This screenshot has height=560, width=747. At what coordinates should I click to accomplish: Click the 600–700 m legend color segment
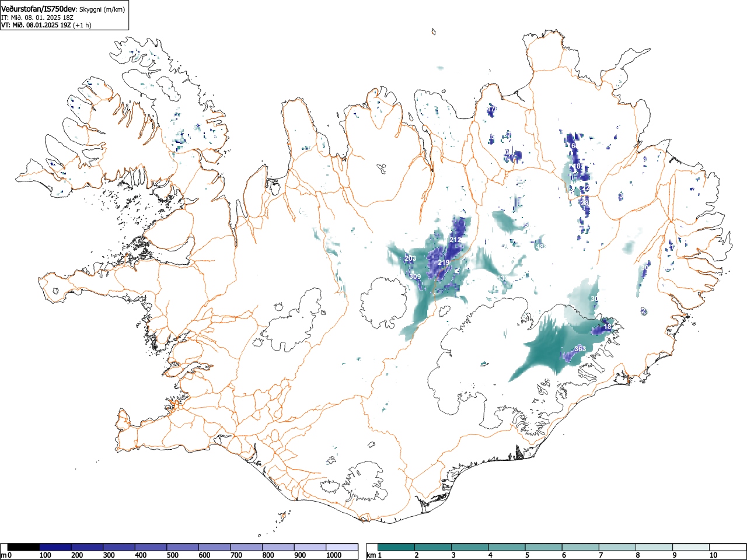[x=215, y=547]
